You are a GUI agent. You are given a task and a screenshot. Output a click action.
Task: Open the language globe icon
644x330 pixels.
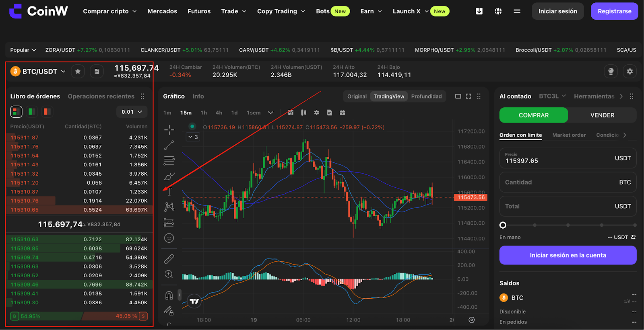coord(498,11)
